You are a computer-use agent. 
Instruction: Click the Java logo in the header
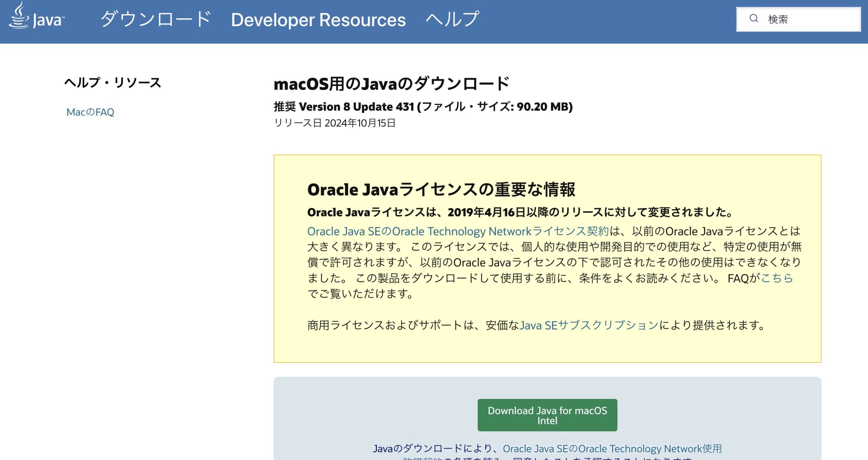click(x=37, y=16)
